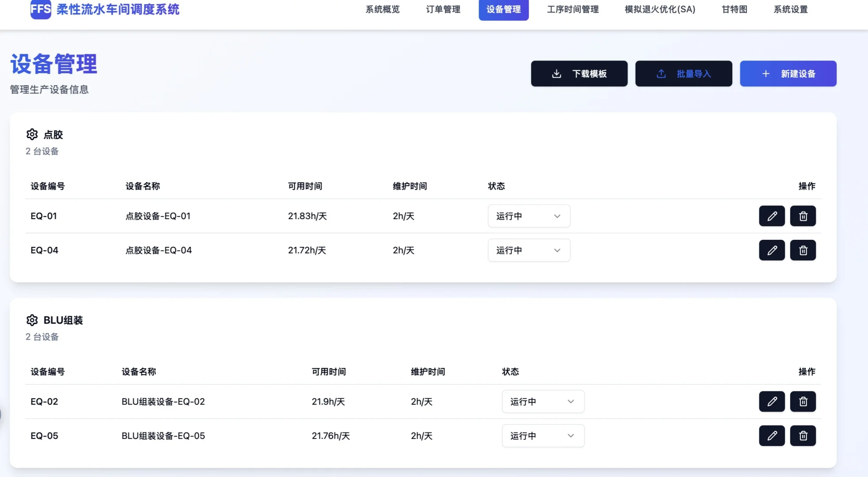Click the trash icon to delete EQ-04
Image resolution: width=868 pixels, height=477 pixels.
click(803, 250)
